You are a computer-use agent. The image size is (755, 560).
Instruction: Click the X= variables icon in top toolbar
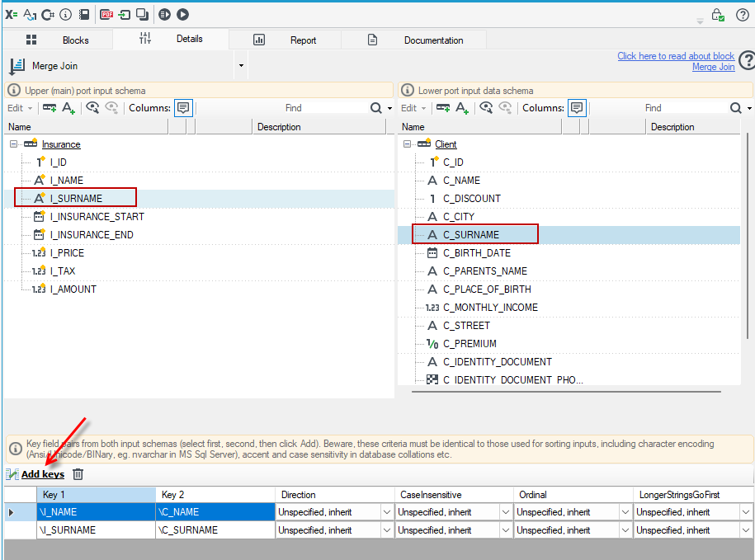click(x=11, y=15)
